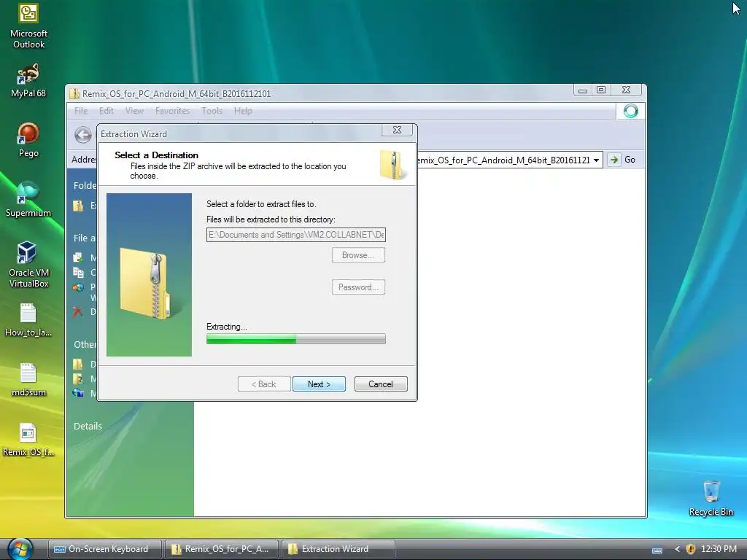
Task: Click the Next > button
Action: 319,384
